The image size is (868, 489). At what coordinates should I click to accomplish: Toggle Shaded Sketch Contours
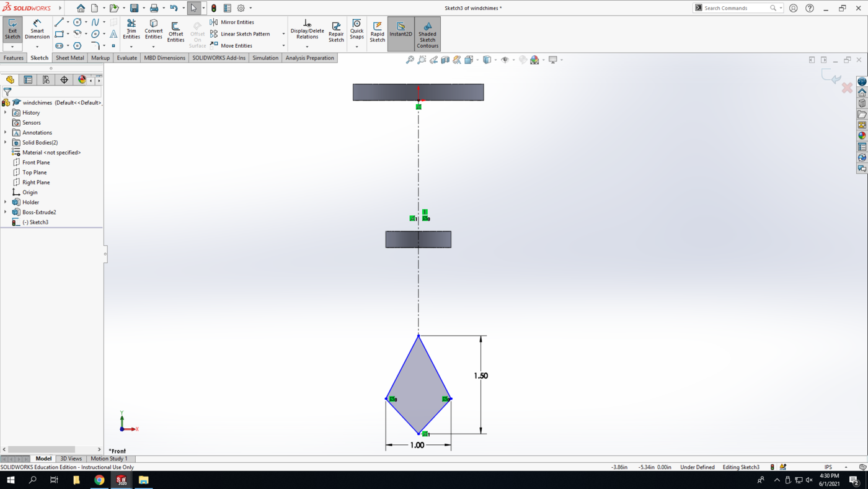(427, 34)
